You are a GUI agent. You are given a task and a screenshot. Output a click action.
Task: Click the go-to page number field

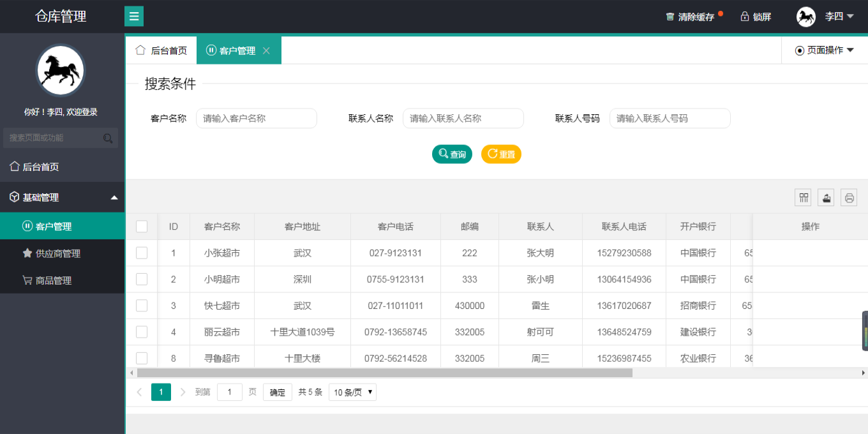coord(229,392)
